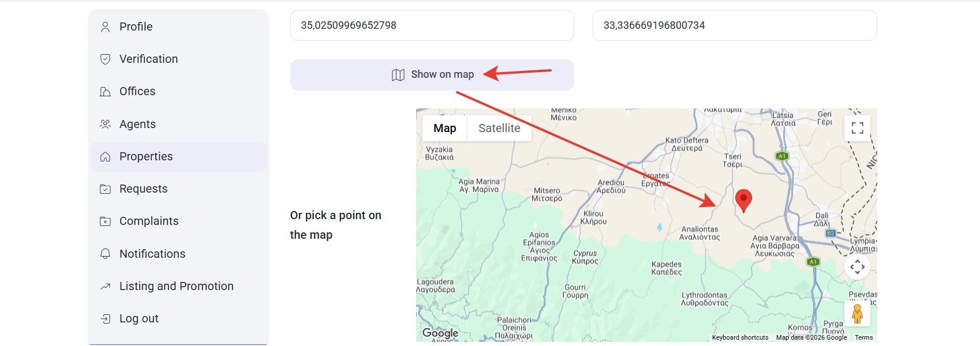Image resolution: width=980 pixels, height=346 pixels.
Task: Toggle fullscreen map view
Action: click(858, 128)
